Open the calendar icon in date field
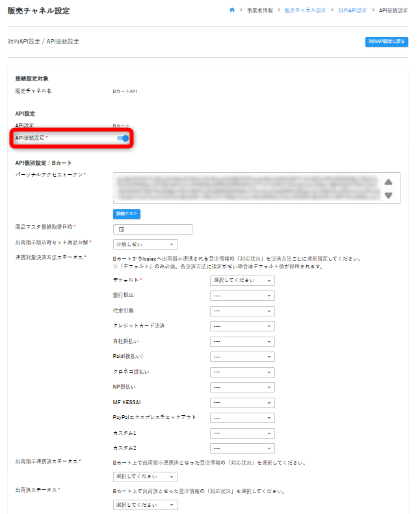This screenshot has width=420, height=514. (x=122, y=229)
